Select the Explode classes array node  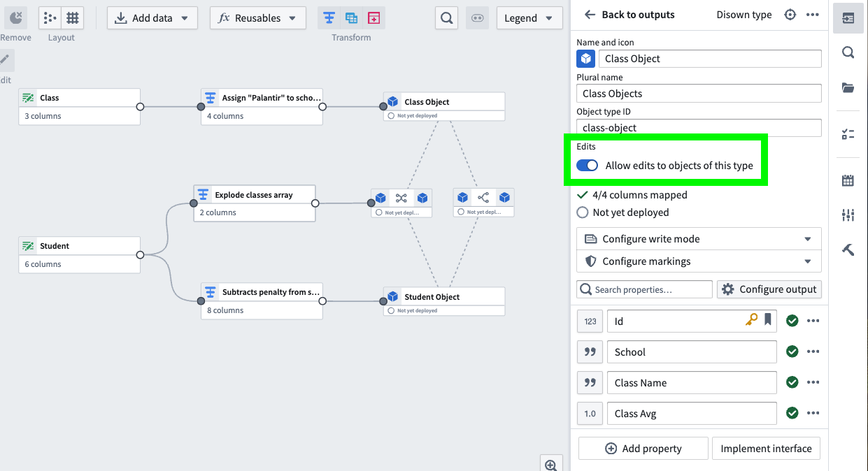[x=255, y=203]
